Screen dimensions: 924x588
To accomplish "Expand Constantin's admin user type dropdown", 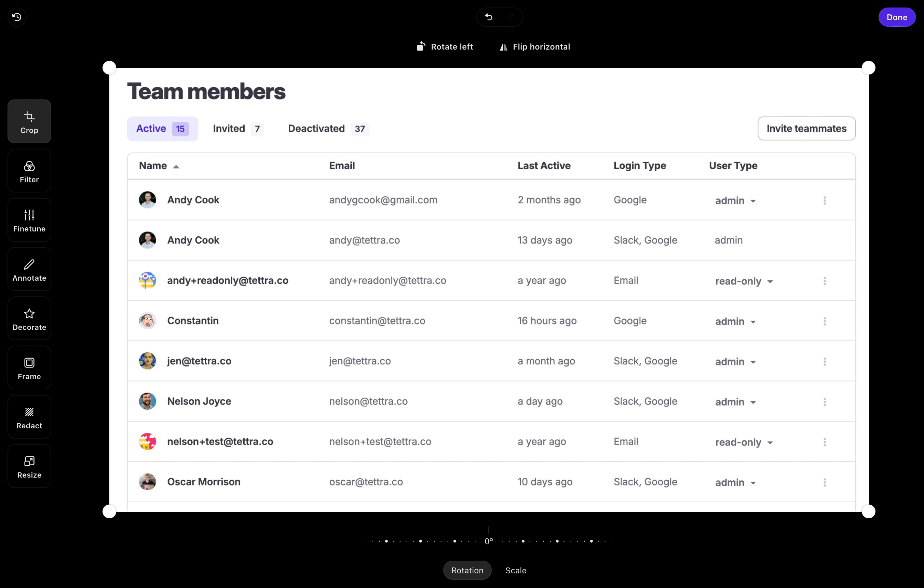I will click(735, 322).
